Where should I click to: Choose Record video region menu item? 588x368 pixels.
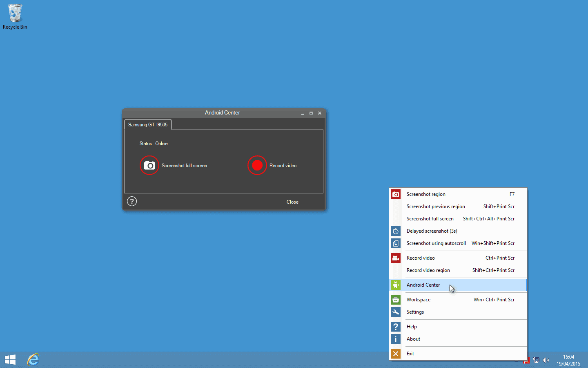point(428,270)
